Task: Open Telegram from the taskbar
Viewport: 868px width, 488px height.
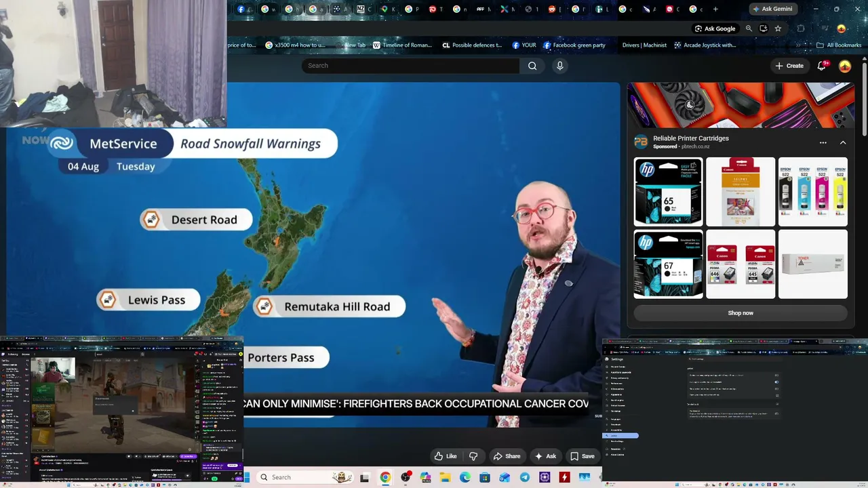Action: pyautogui.click(x=525, y=477)
